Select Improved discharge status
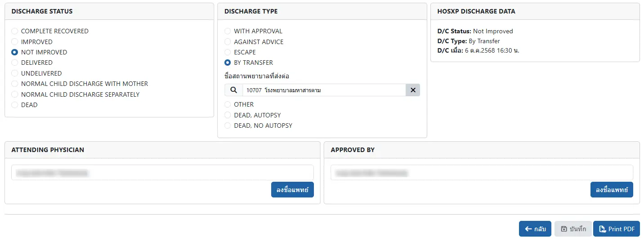 tap(15, 42)
